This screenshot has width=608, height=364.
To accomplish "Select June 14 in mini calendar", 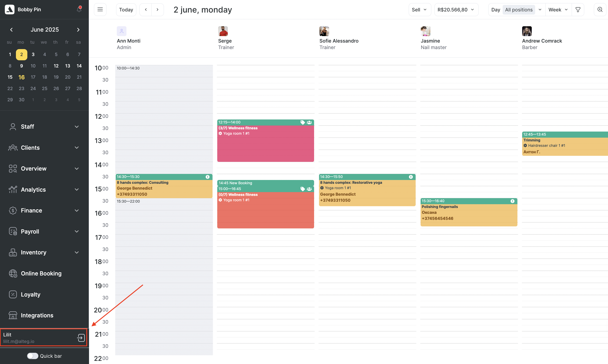I will pos(79,66).
